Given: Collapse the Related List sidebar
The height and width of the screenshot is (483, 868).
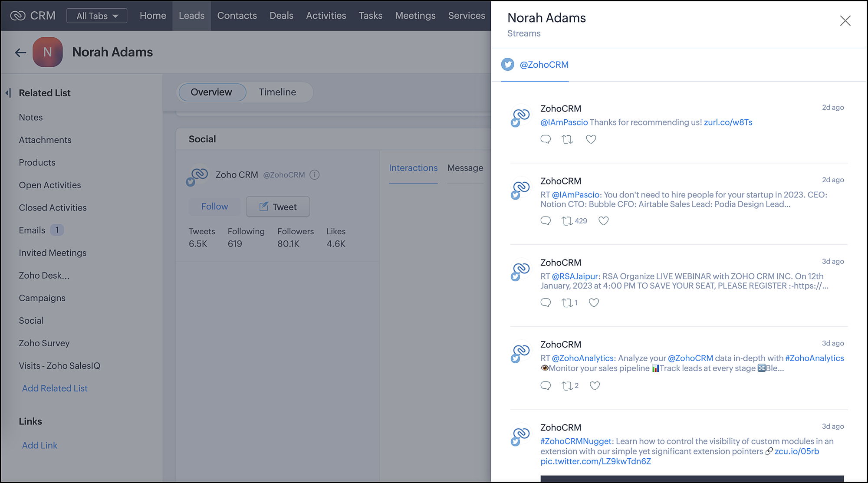Looking at the screenshot, I should pyautogui.click(x=8, y=93).
